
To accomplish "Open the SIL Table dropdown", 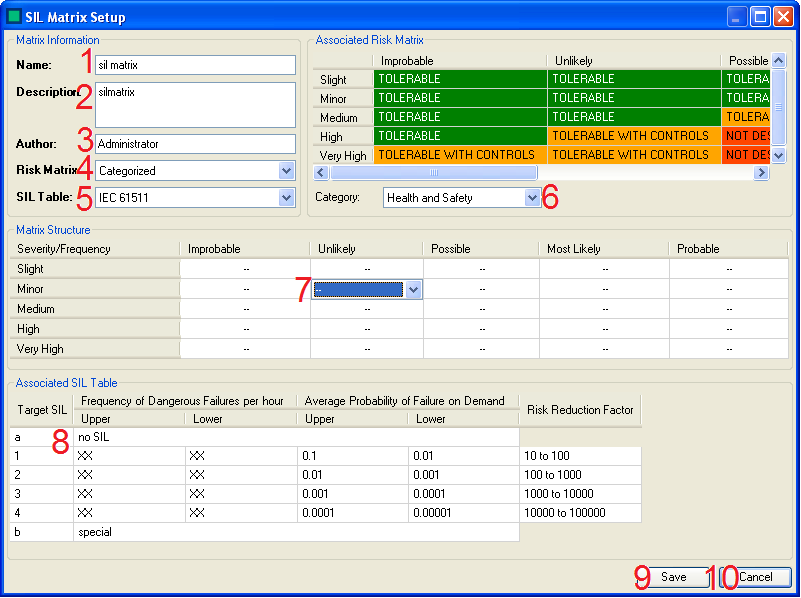I will click(287, 198).
